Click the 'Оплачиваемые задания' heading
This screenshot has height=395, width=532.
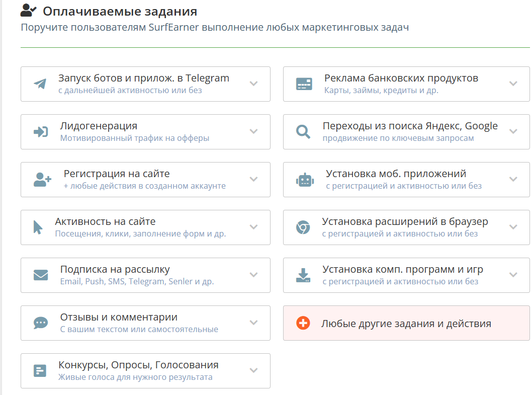(120, 11)
